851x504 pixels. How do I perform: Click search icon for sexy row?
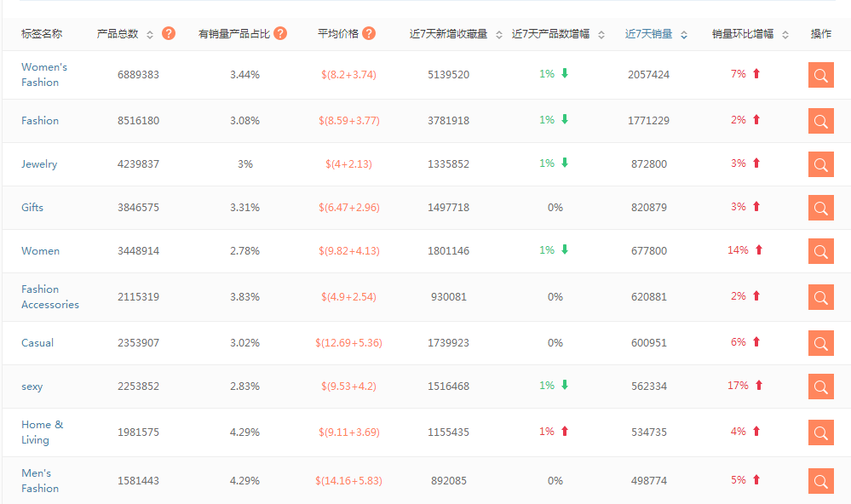tap(820, 387)
